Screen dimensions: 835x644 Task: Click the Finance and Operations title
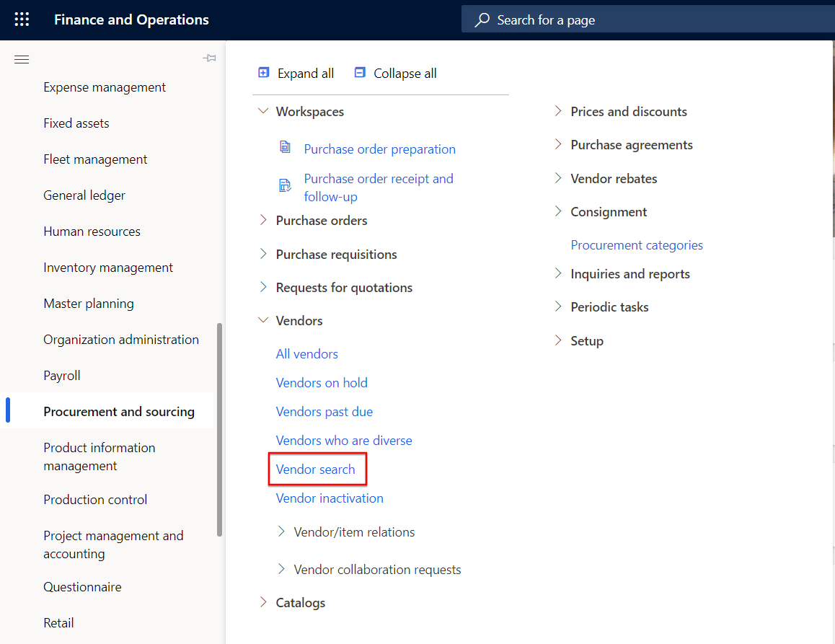click(x=131, y=19)
